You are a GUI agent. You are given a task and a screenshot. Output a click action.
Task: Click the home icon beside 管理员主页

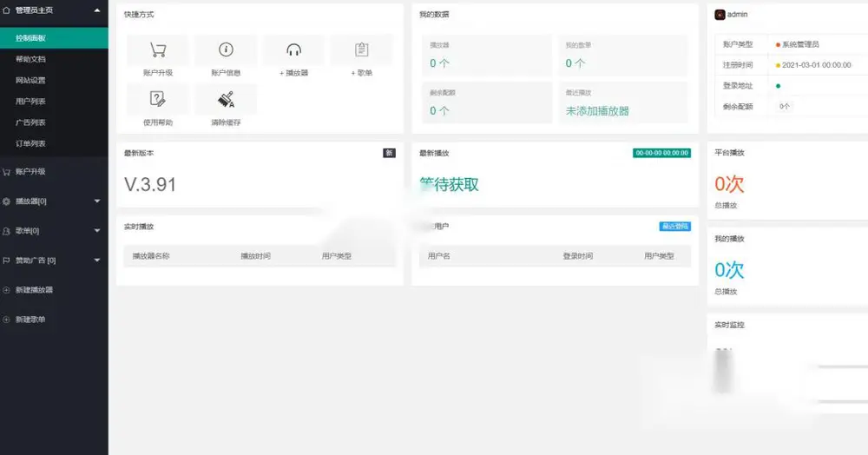pyautogui.click(x=6, y=10)
